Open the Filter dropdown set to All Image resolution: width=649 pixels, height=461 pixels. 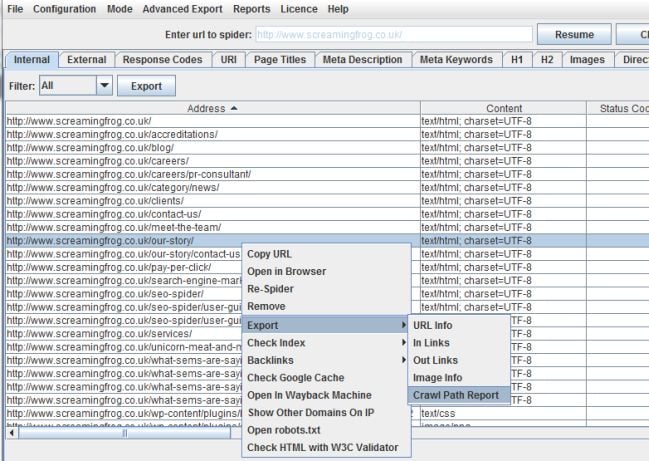coord(76,87)
